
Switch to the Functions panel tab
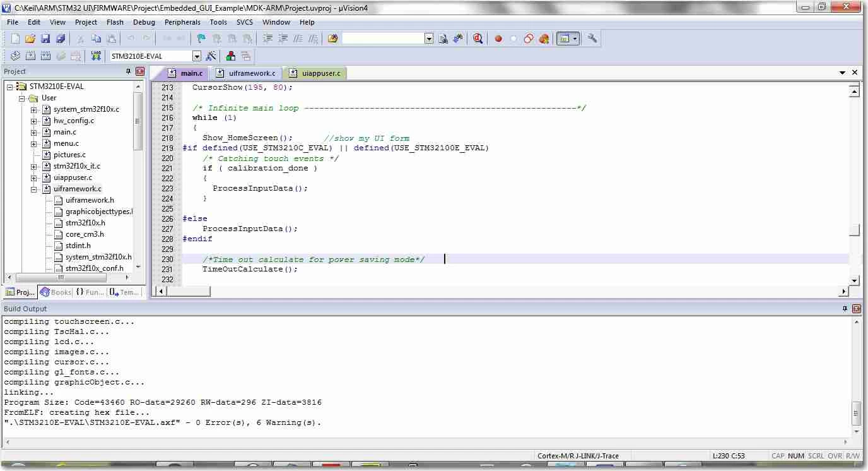pos(90,292)
